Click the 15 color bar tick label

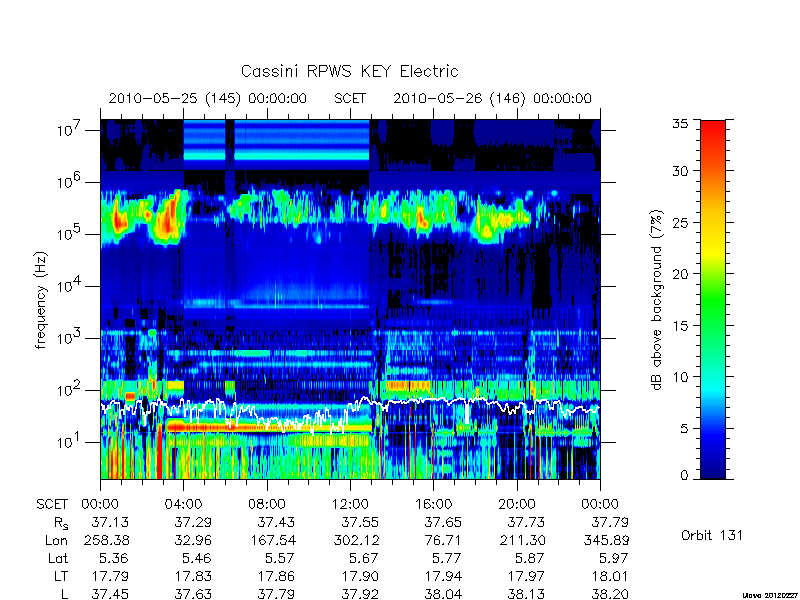point(681,326)
